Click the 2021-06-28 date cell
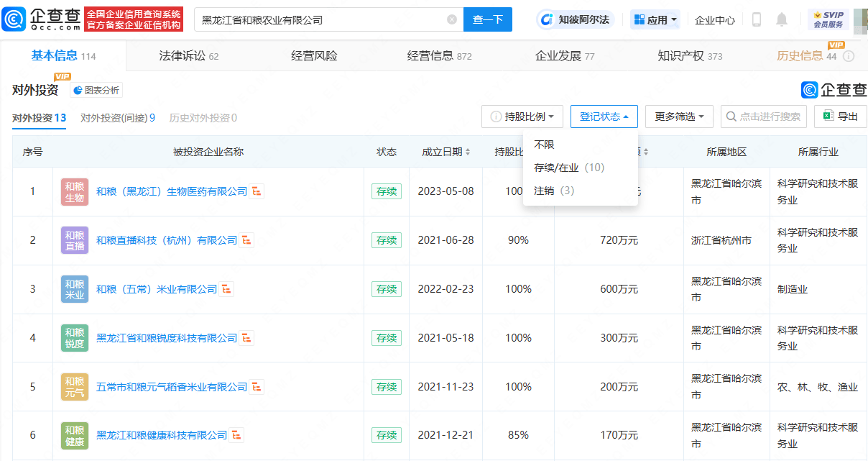 click(x=445, y=240)
